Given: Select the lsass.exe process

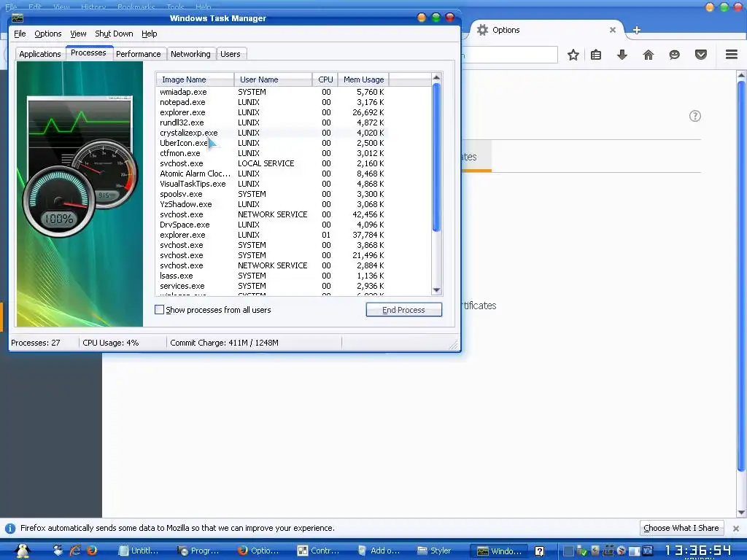Looking at the screenshot, I should [x=271, y=276].
